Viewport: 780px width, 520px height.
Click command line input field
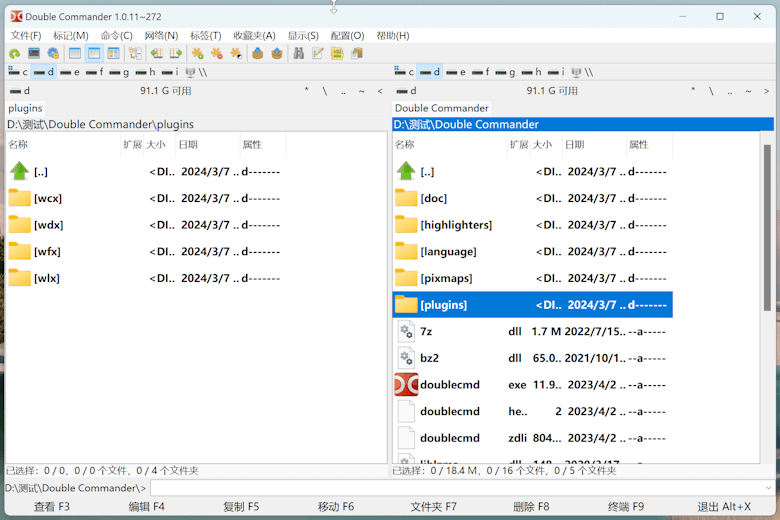tap(462, 488)
